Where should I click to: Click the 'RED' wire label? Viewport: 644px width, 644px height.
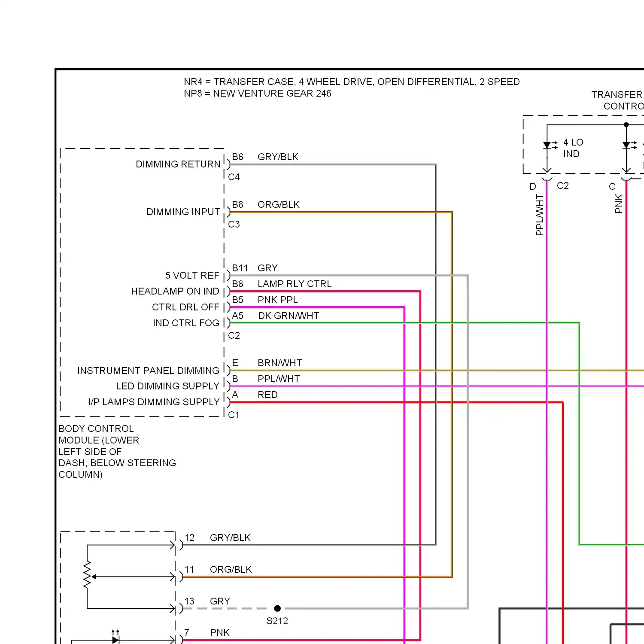point(267,395)
